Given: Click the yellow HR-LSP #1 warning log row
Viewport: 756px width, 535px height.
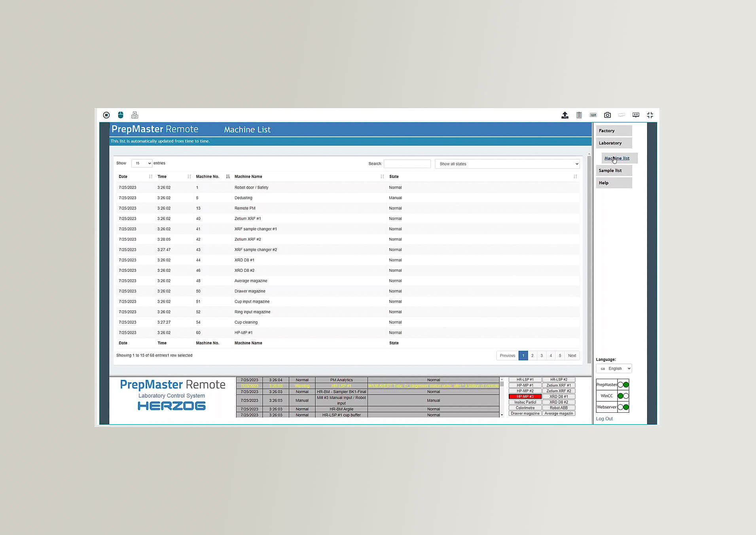Looking at the screenshot, I should [368, 386].
